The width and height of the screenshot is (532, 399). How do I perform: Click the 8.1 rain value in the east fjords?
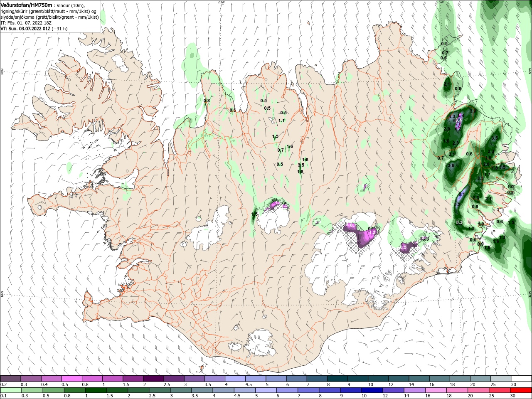click(x=461, y=194)
